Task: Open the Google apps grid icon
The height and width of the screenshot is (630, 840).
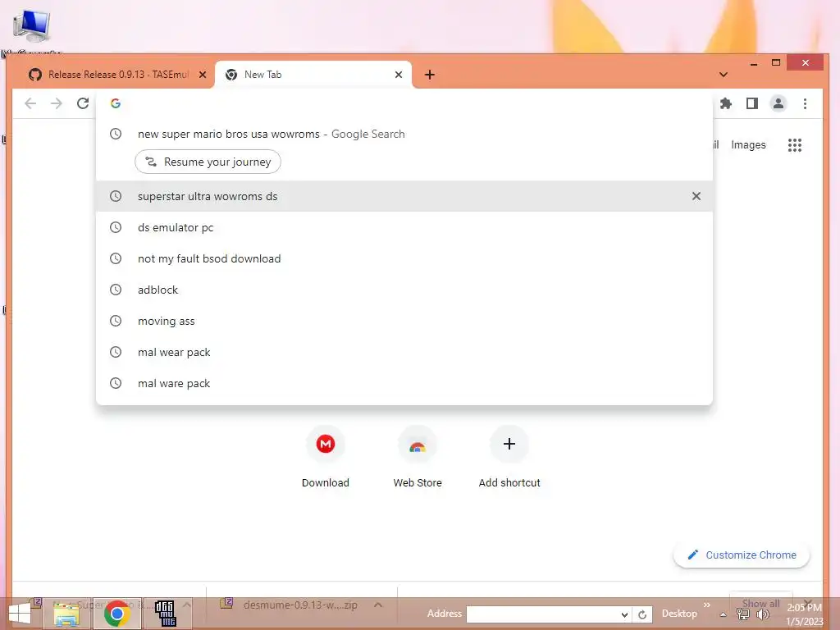Action: 794,144
